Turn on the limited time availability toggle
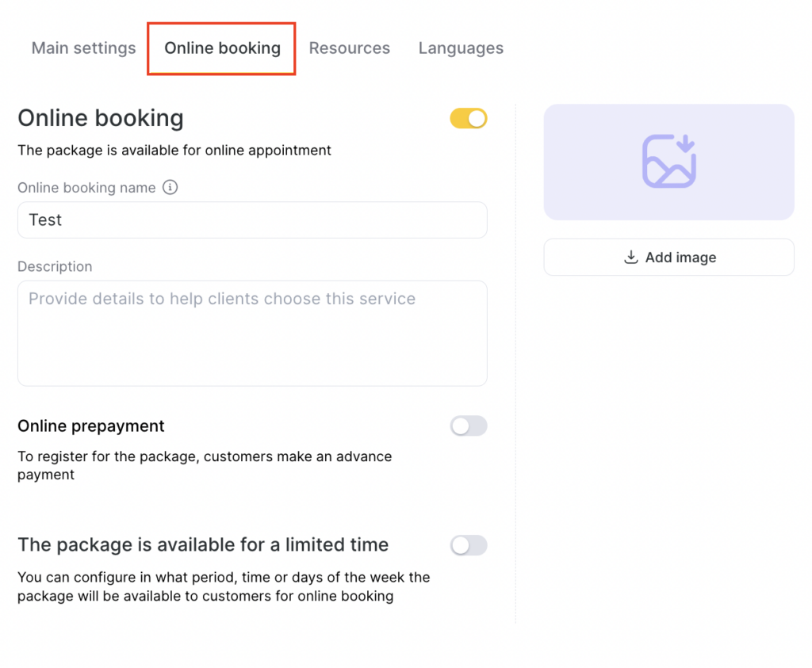The height and width of the screenshot is (668, 812). coord(469,545)
